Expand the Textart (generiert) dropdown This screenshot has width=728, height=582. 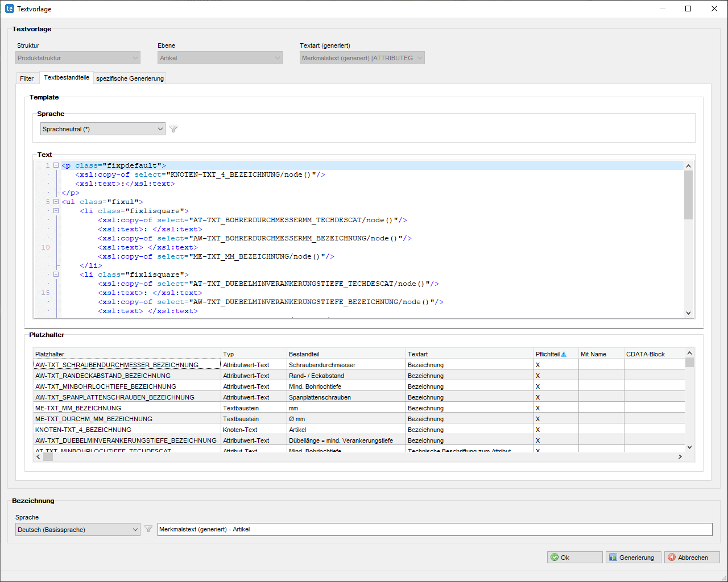pos(362,58)
